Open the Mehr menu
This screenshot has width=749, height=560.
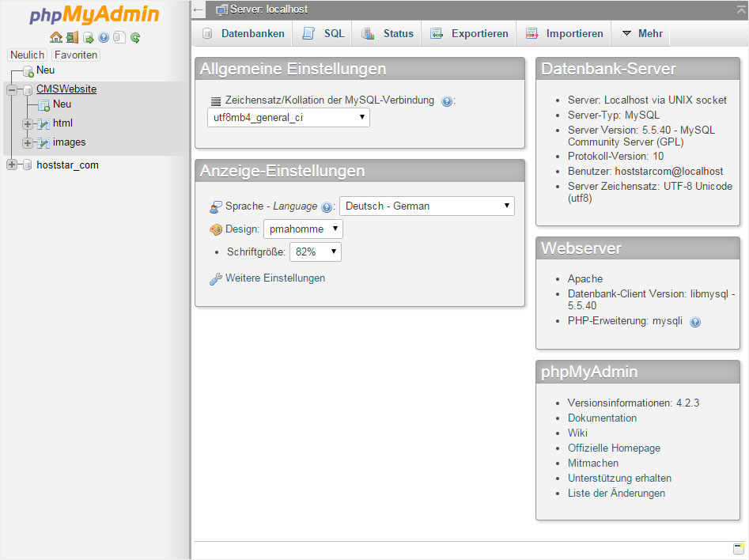642,33
